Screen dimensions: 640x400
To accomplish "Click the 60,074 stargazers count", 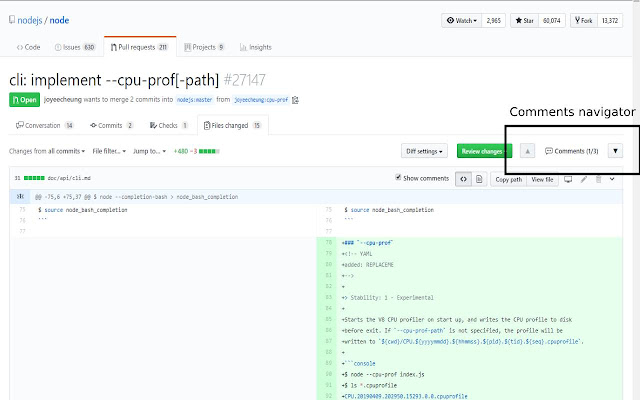I will 552,20.
